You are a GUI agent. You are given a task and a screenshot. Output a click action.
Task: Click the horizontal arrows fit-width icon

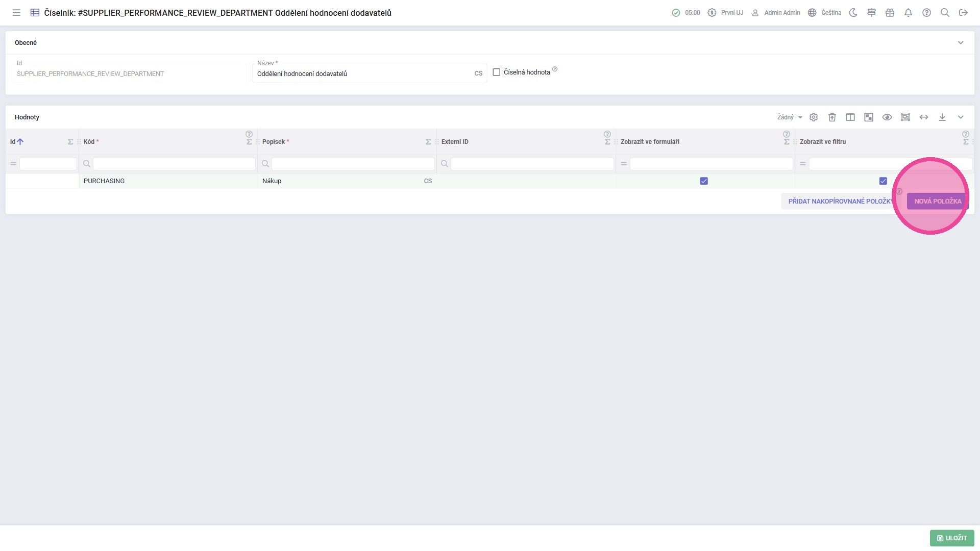tap(924, 117)
